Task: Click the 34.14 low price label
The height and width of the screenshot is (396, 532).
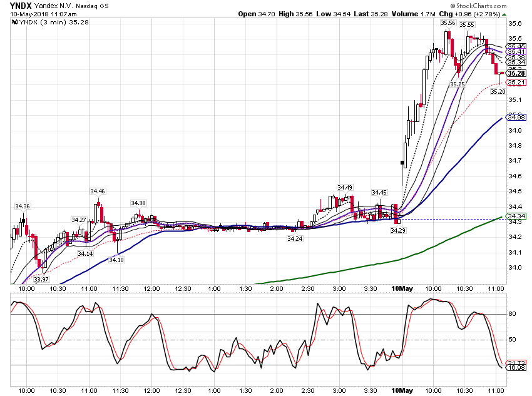Action: point(85,253)
